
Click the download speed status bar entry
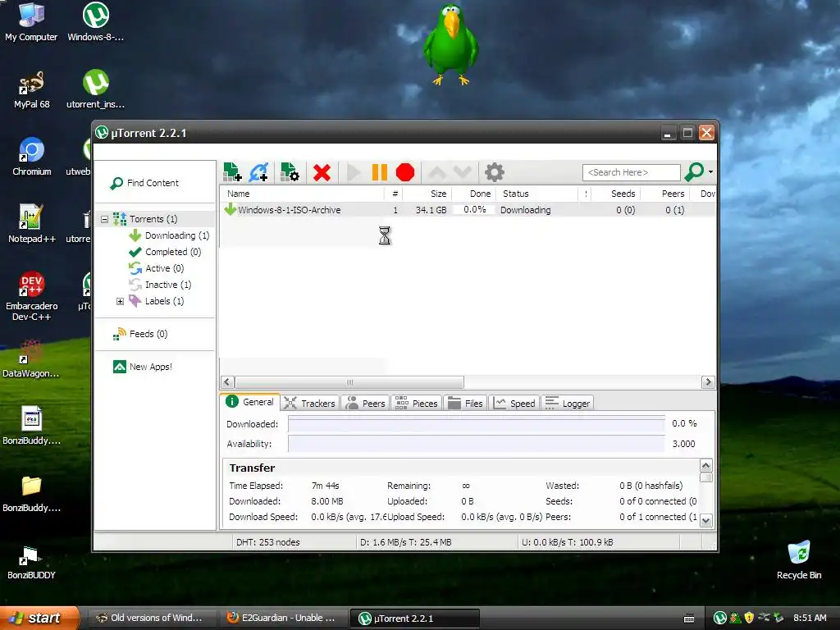[406, 542]
